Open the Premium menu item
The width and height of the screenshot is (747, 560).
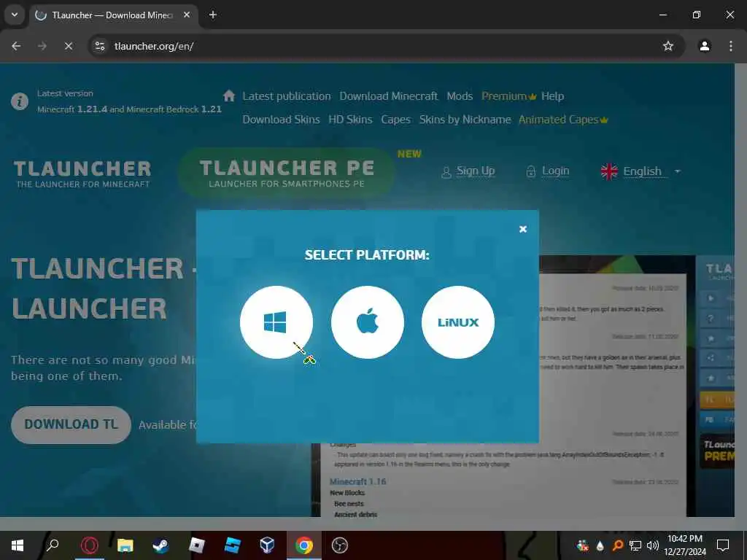tap(508, 96)
